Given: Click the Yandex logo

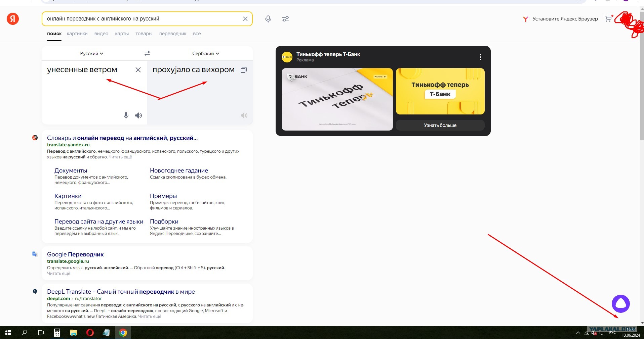Looking at the screenshot, I should pyautogui.click(x=13, y=19).
